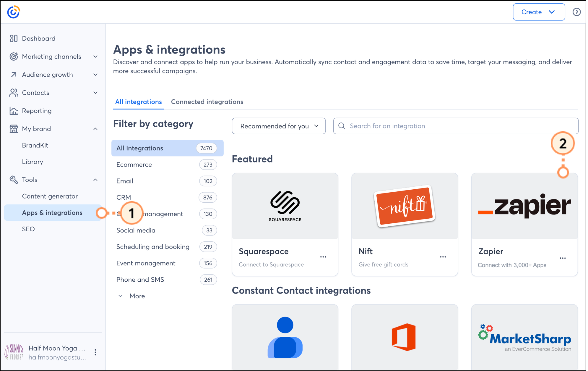Click the search magnifier icon
Screen dimensions: 588x371
click(x=342, y=126)
